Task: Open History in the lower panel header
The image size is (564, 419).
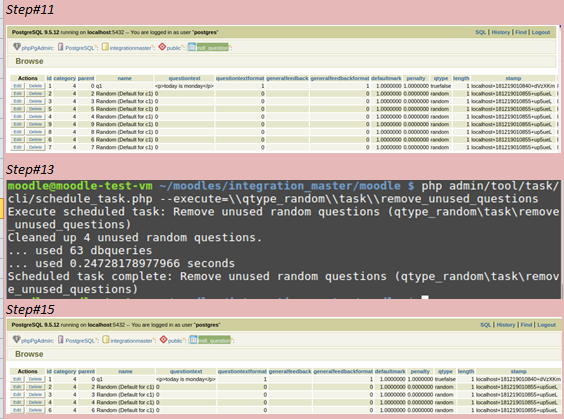Action: coord(506,325)
